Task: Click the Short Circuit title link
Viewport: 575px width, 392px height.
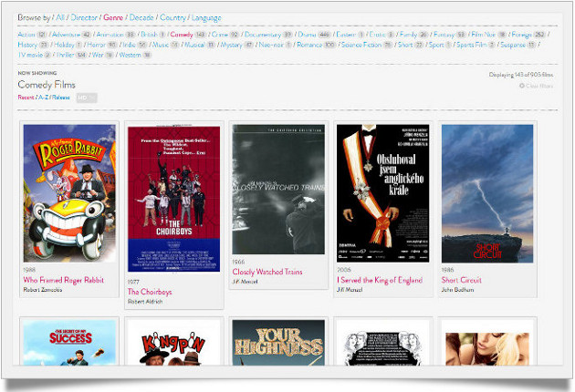Action: 461,280
